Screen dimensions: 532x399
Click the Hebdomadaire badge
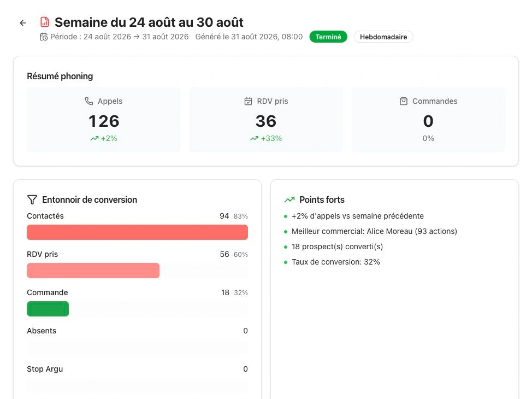[383, 37]
